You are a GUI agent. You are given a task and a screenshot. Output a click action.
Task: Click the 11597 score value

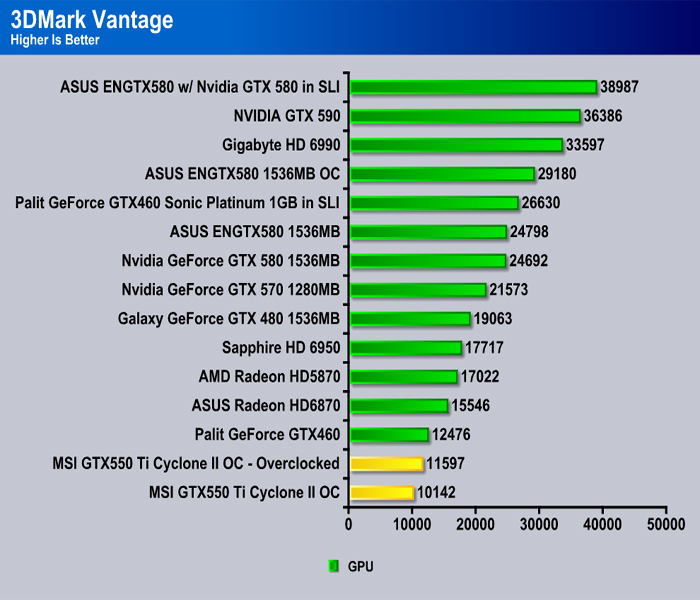pyautogui.click(x=445, y=463)
